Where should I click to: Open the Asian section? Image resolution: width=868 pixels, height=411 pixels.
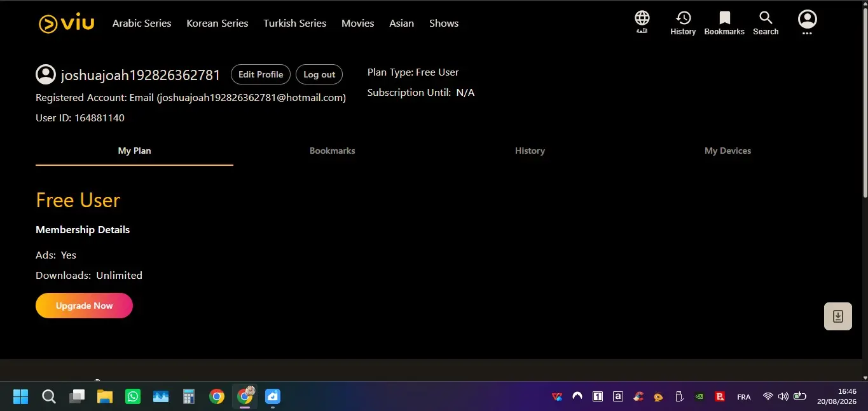402,23
